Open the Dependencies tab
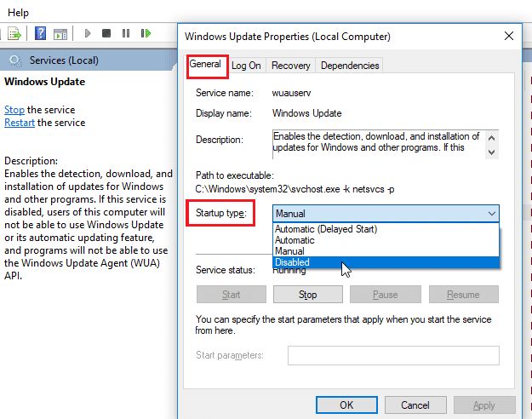The height and width of the screenshot is (419, 532). click(350, 66)
